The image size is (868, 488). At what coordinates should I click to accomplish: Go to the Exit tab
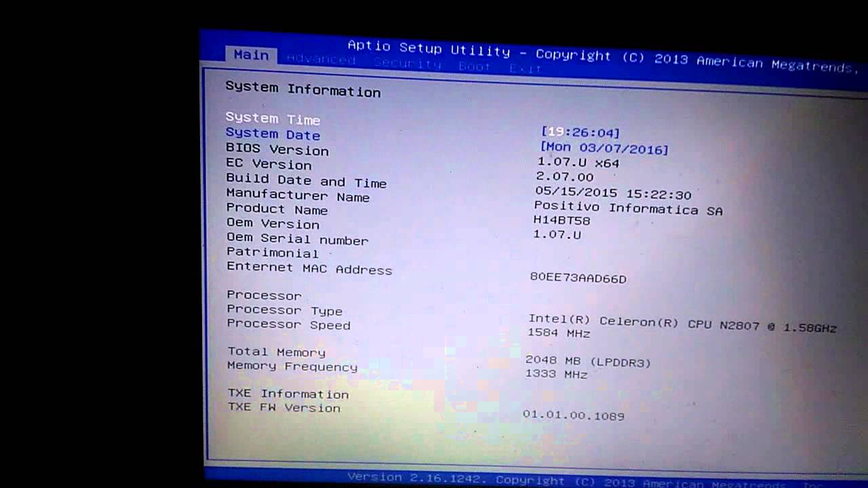[525, 68]
